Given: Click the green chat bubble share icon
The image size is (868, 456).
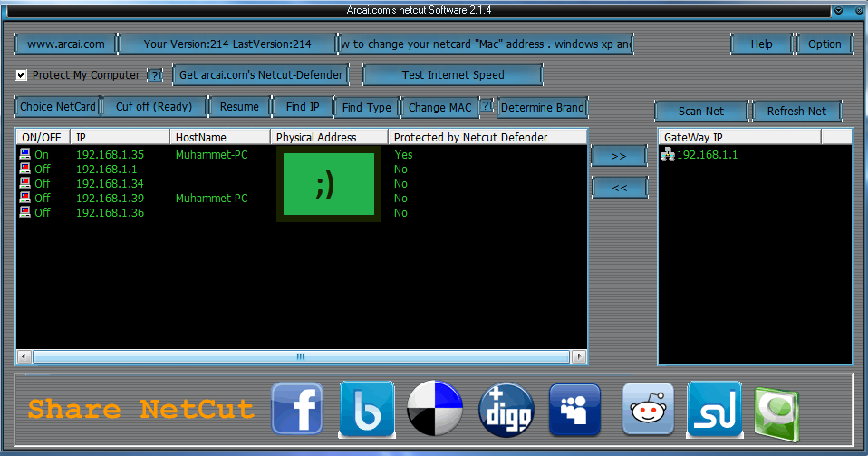Looking at the screenshot, I should (x=776, y=414).
